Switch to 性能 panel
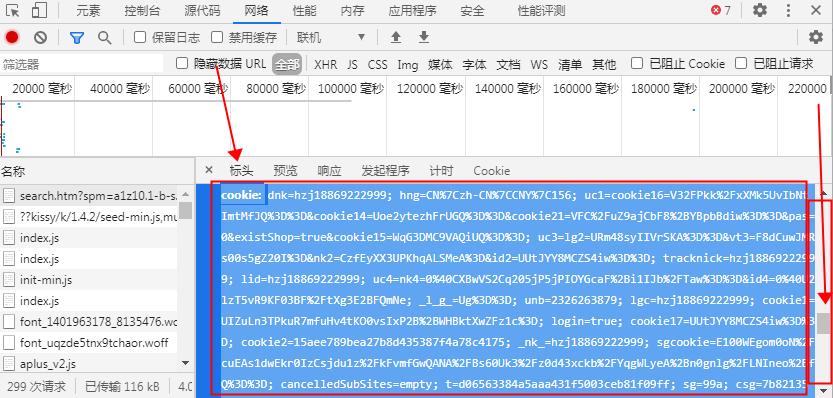The width and height of the screenshot is (833, 398). 304,10
